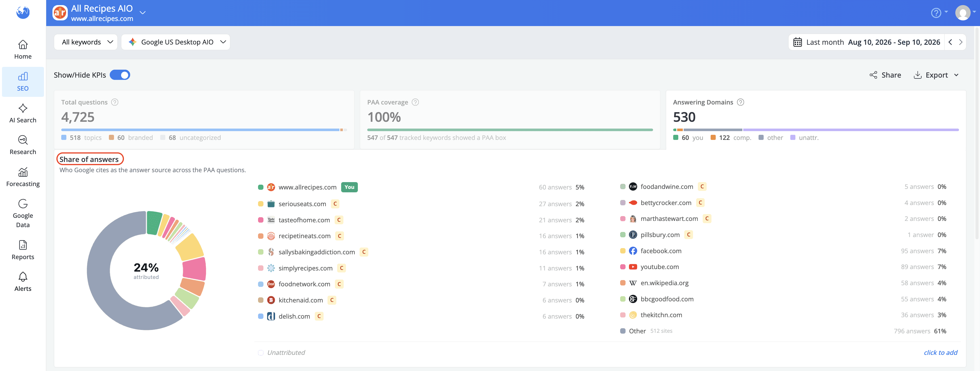Click the 24% attributed donut center

(x=146, y=271)
